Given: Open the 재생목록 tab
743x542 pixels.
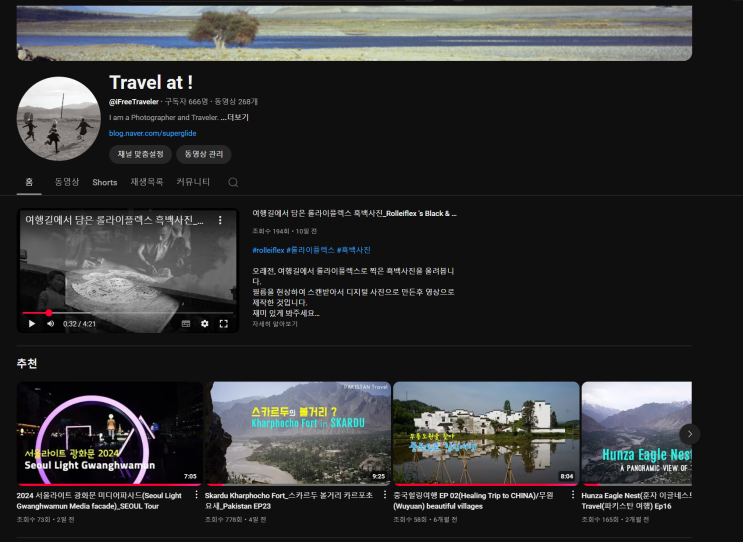Looking at the screenshot, I should (147, 182).
